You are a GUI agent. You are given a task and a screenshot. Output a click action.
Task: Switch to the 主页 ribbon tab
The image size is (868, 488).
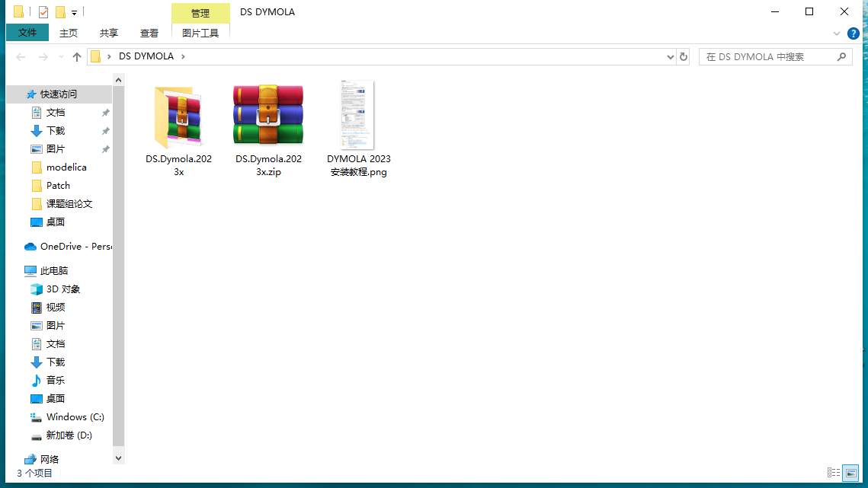(68, 33)
